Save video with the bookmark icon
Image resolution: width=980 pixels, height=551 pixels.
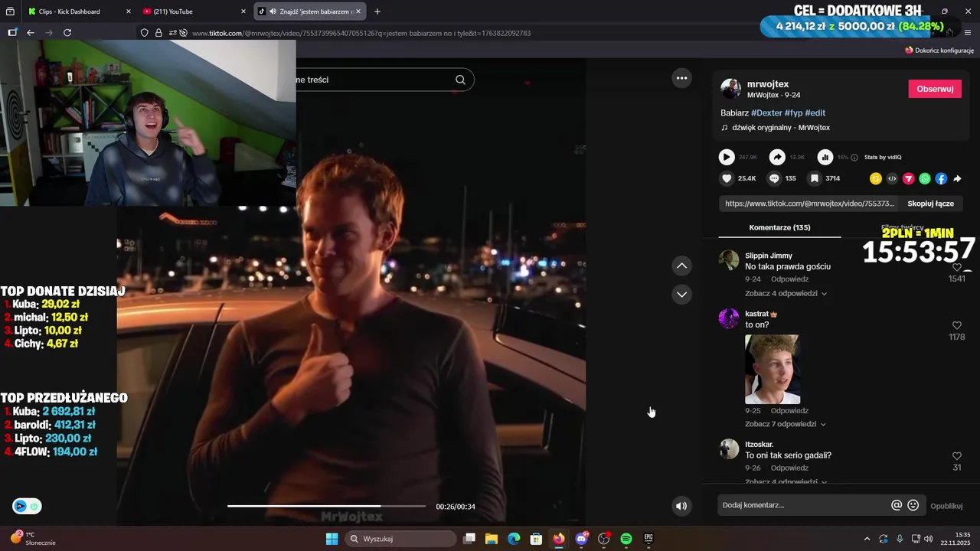coord(815,178)
